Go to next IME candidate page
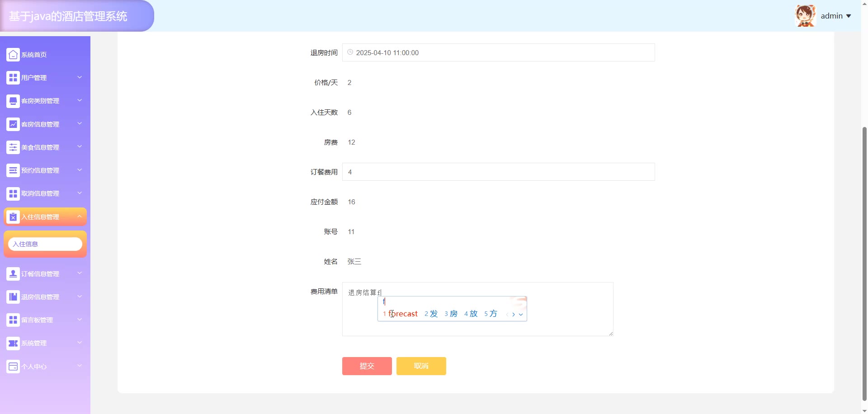 click(514, 314)
